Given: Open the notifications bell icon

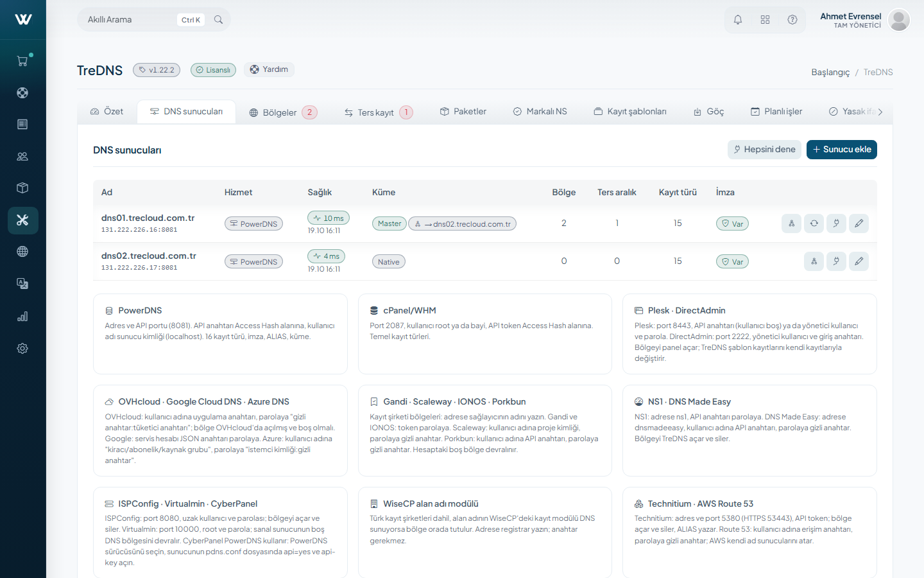Looking at the screenshot, I should point(738,20).
